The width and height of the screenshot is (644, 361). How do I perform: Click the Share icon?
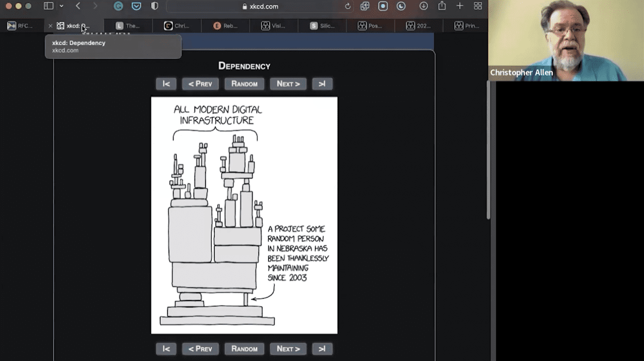pyautogui.click(x=442, y=6)
